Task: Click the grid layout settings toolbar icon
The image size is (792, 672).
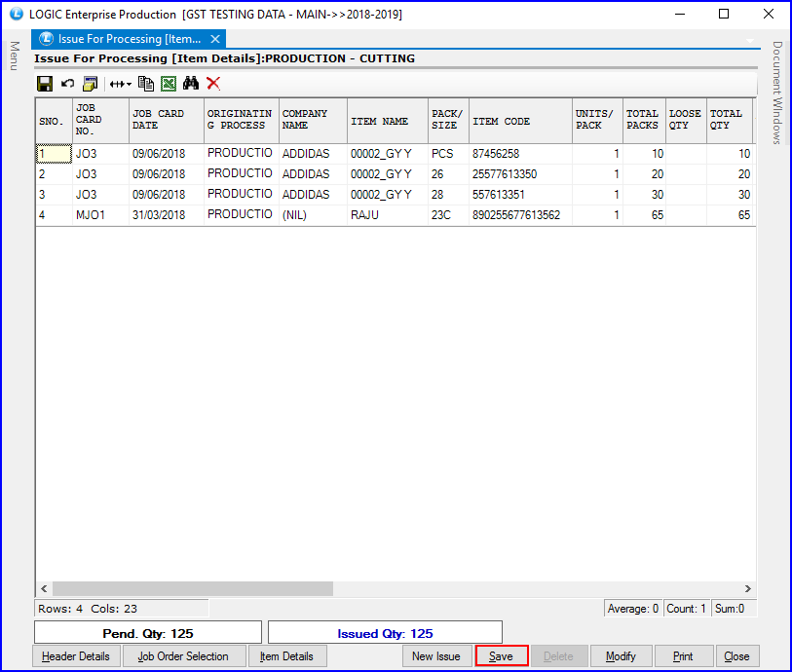Action: coord(90,84)
